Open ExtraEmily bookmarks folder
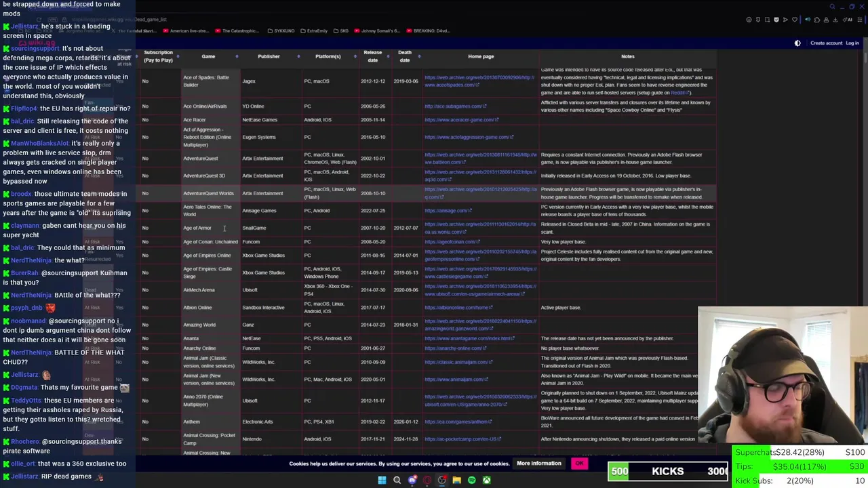This screenshot has width=868, height=488. [314, 30]
